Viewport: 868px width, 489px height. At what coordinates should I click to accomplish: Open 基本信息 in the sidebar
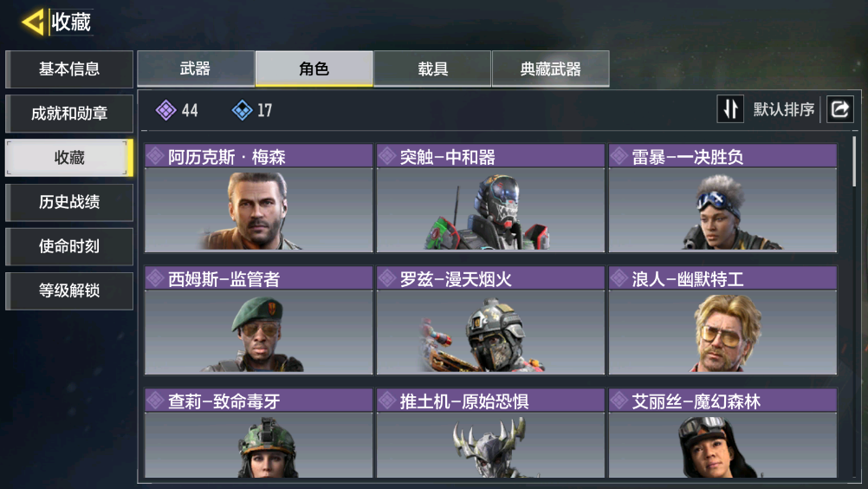69,69
